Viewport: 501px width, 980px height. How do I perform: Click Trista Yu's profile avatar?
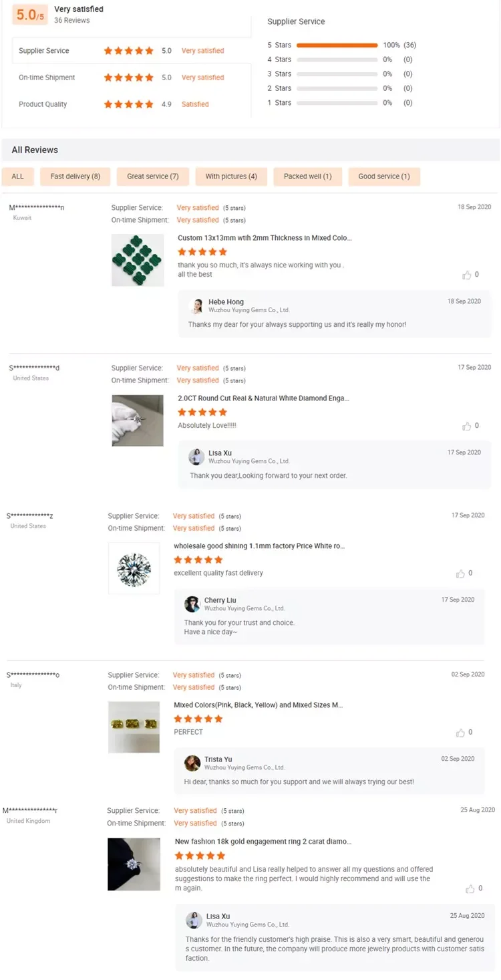pyautogui.click(x=192, y=763)
